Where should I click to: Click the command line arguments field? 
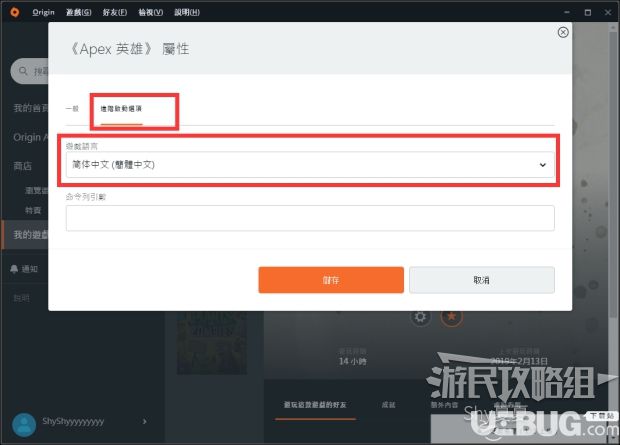tap(310, 218)
